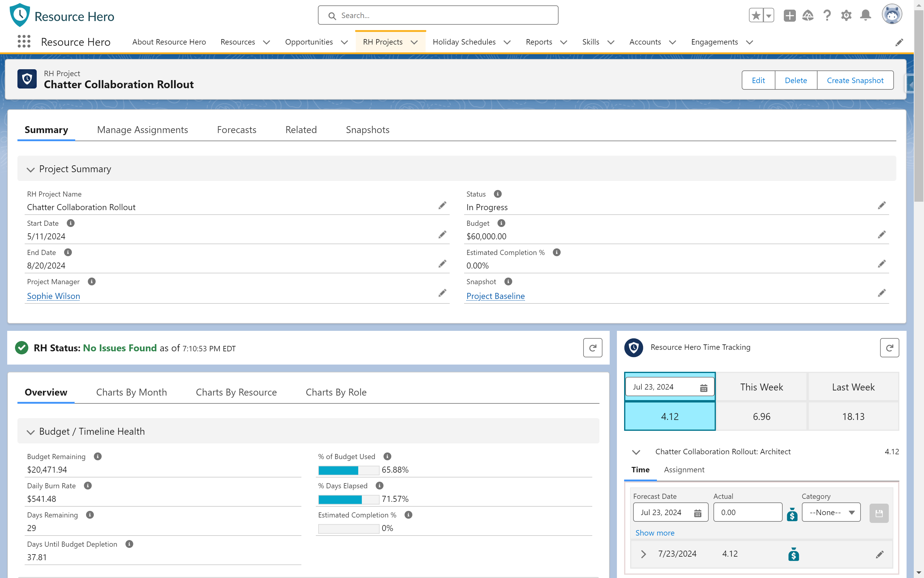Show info for Budget Remaining
924x578 pixels.
(x=98, y=456)
